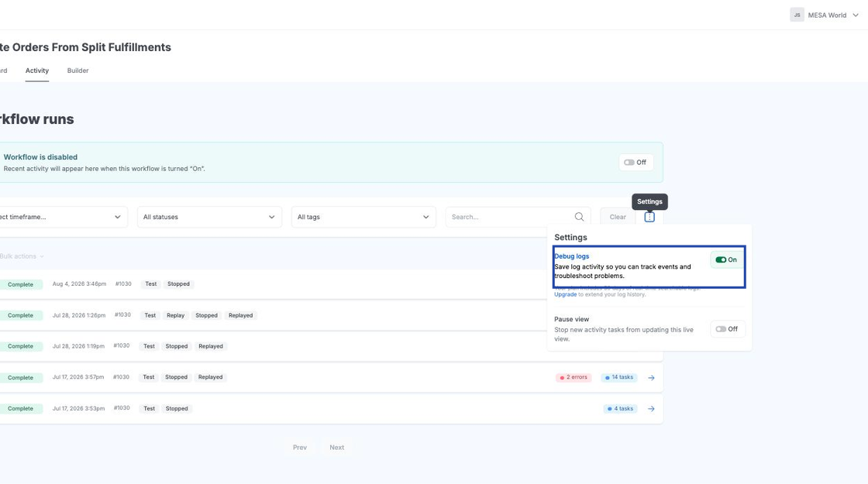
Task: Expand the All tags dropdown
Action: pyautogui.click(x=363, y=217)
